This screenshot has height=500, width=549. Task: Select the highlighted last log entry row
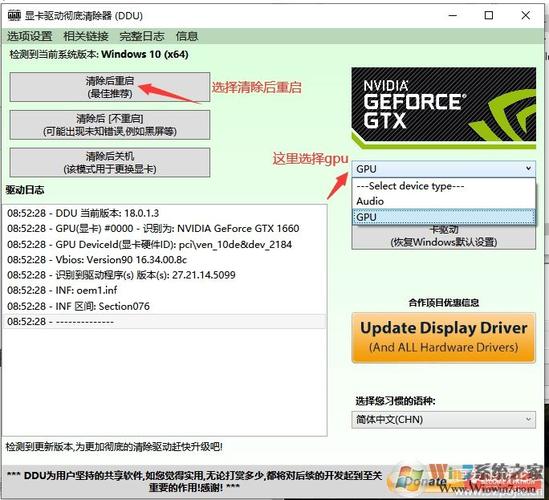click(x=165, y=321)
